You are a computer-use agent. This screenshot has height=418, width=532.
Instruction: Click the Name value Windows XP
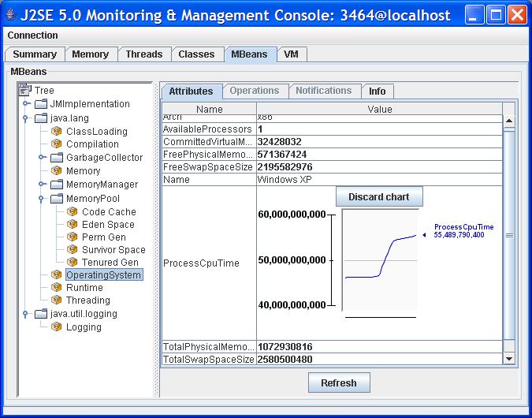[x=380, y=180]
